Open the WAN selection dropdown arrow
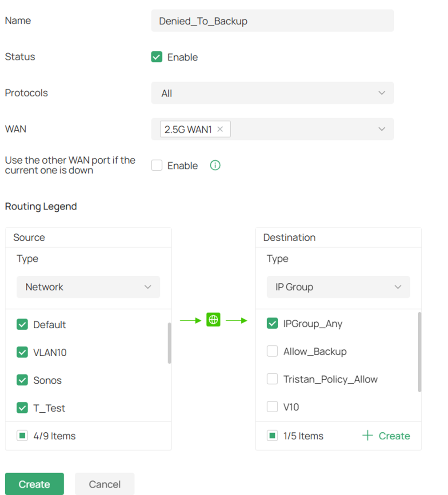 click(382, 129)
